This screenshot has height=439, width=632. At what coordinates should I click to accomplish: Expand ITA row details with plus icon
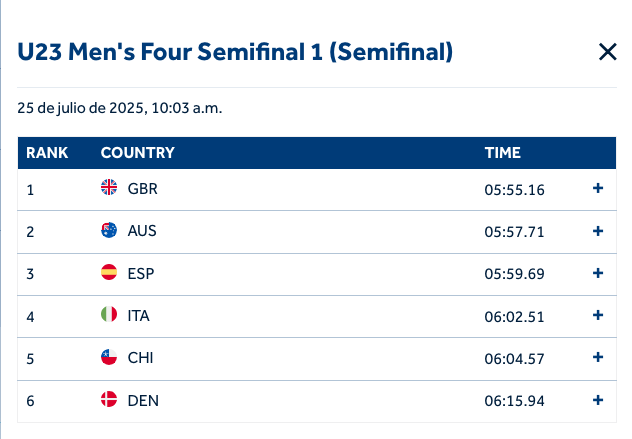coord(598,315)
